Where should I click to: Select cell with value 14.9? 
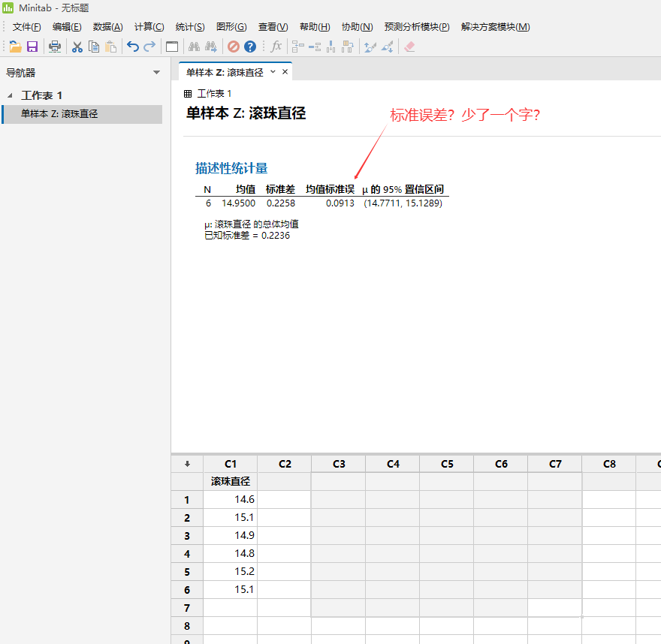pyautogui.click(x=230, y=535)
